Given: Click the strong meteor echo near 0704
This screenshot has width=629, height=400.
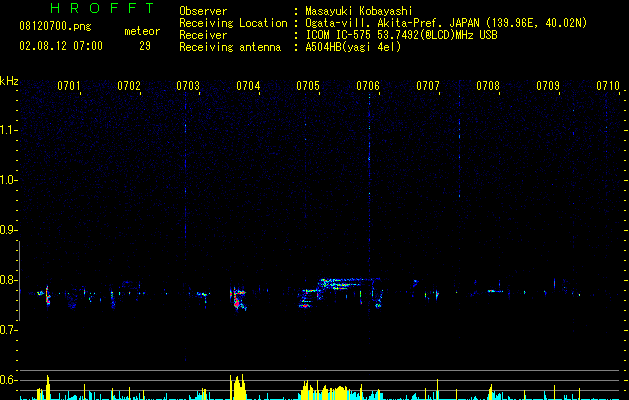Looking at the screenshot, I should click(x=238, y=299).
